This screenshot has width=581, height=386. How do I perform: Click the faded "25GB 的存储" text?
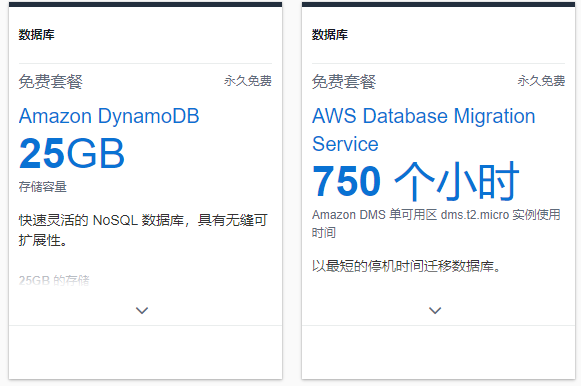tap(54, 280)
